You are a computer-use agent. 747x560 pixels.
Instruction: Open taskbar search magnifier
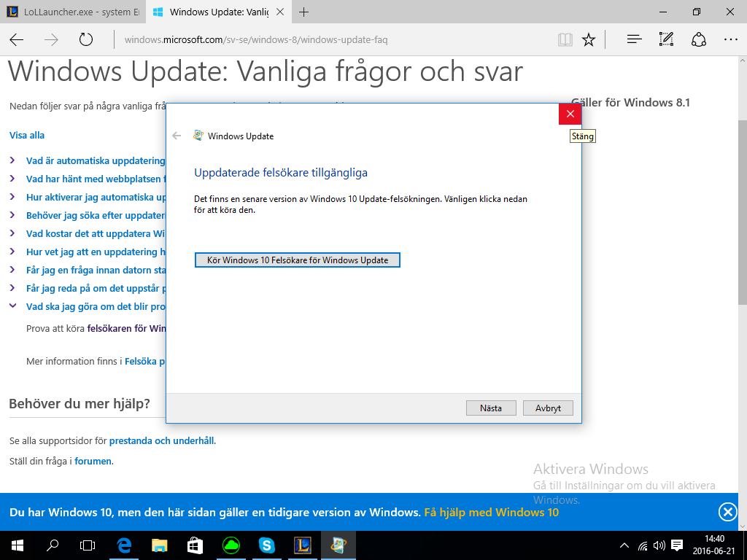[x=53, y=545]
